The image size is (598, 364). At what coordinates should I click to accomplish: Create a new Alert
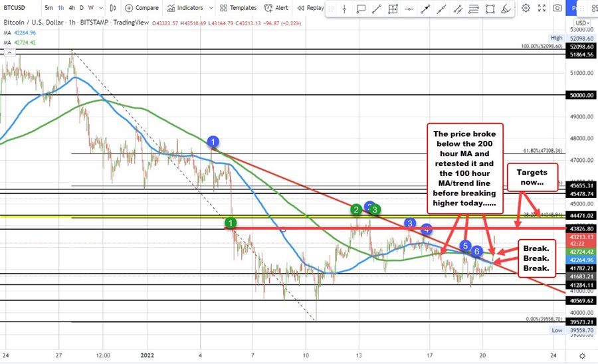(276, 8)
